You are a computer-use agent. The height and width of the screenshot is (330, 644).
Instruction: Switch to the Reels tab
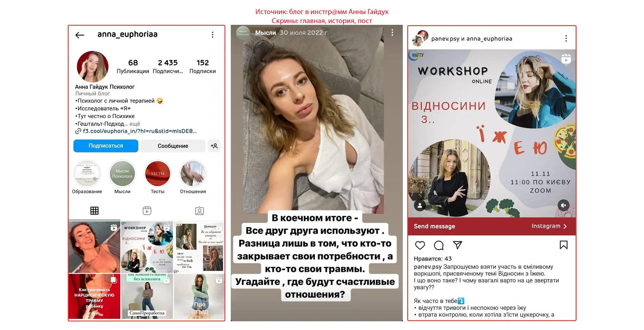[147, 211]
